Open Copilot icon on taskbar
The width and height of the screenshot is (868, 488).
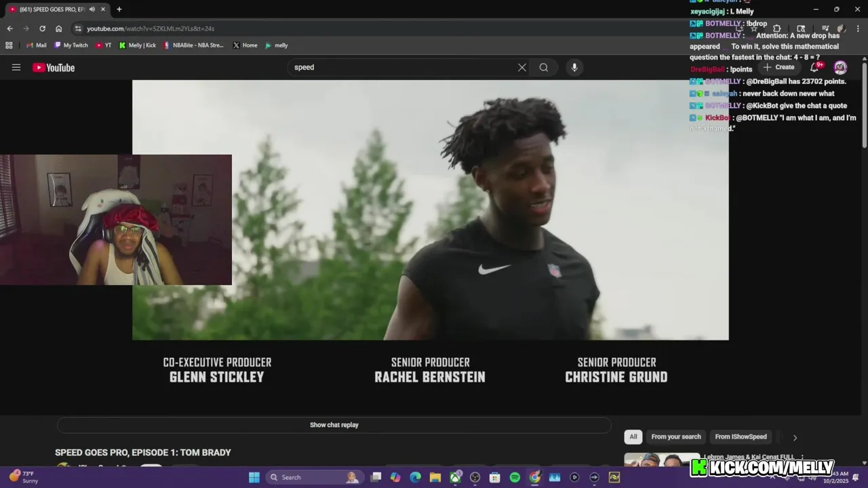coord(395,477)
